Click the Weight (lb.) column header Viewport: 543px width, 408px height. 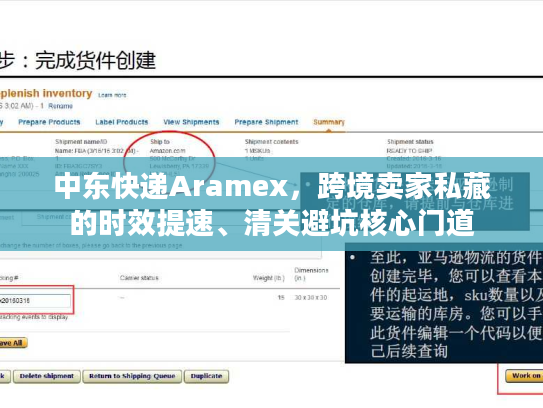pos(268,278)
